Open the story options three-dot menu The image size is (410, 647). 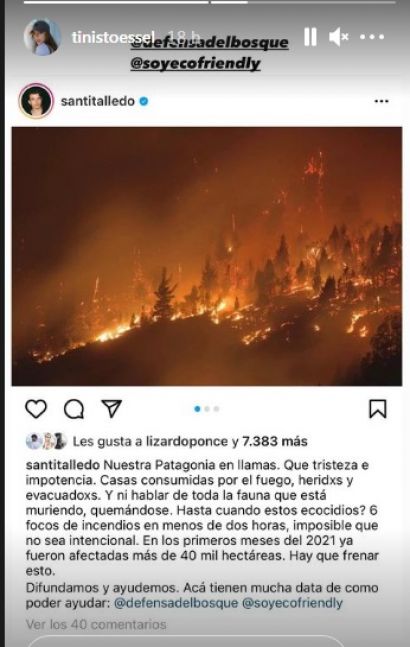[372, 37]
